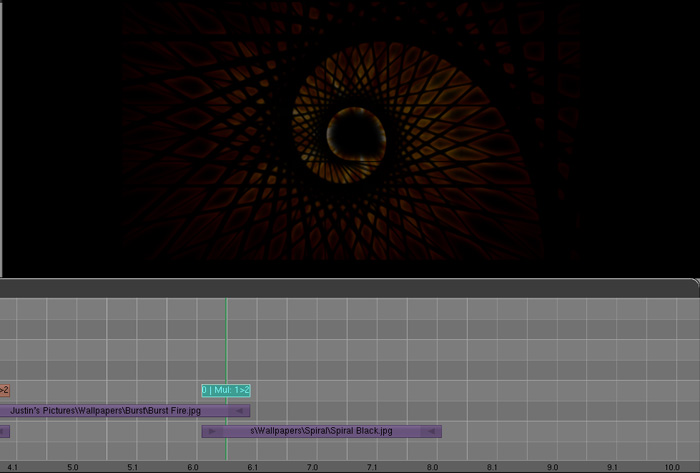This screenshot has width=700, height=473.
Task: Select the 'Mul: 1>2' effect strip
Action: point(226,390)
